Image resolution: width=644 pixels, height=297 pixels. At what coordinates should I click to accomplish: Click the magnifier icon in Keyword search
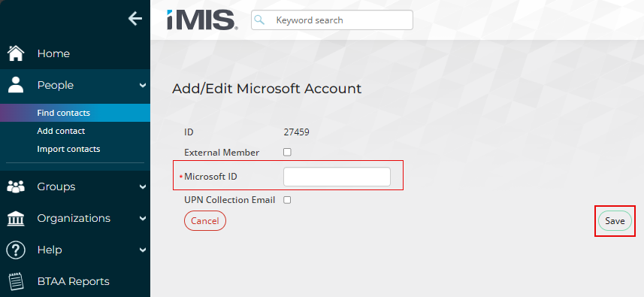coord(259,20)
